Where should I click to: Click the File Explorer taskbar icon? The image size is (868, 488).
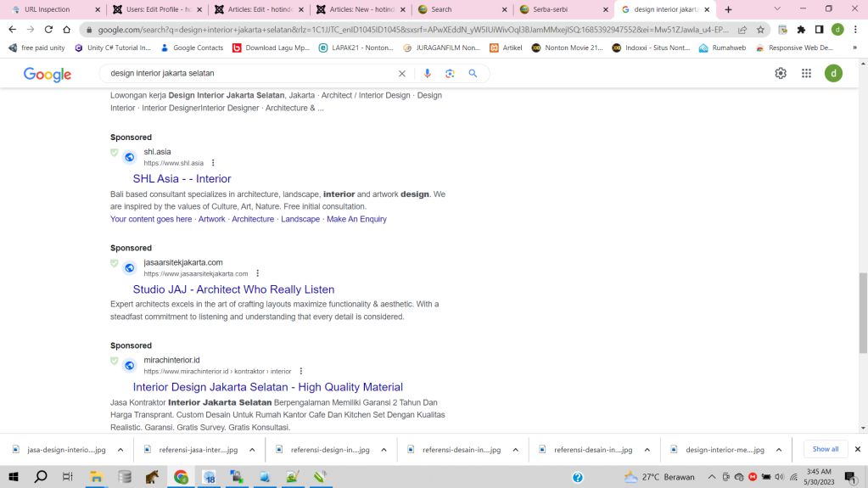(97, 477)
